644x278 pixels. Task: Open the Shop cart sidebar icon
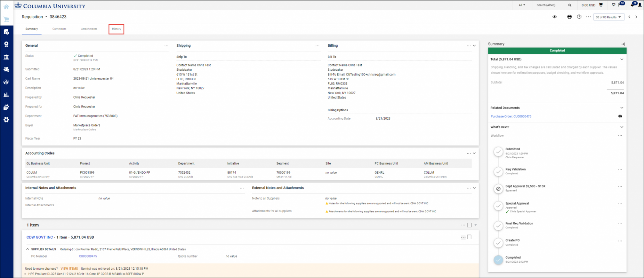coord(6,19)
